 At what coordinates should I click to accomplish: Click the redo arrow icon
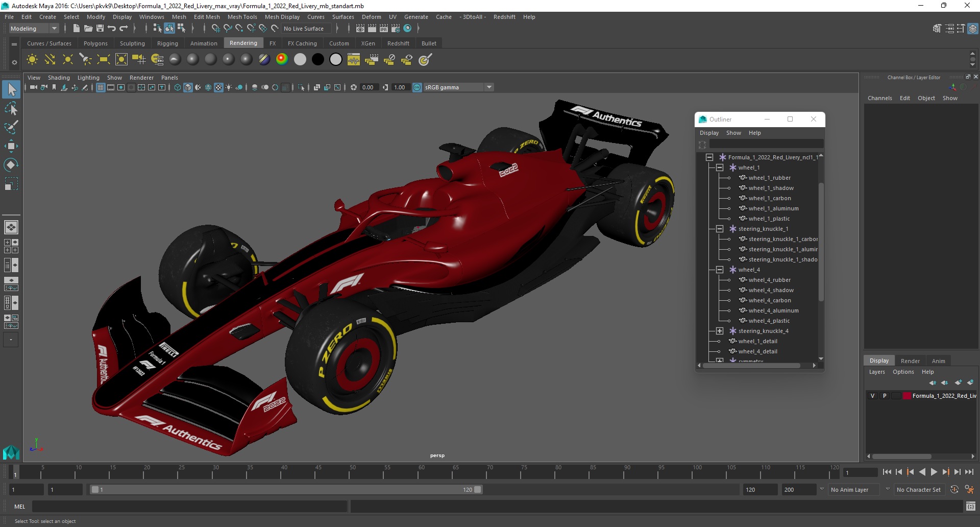pos(124,29)
